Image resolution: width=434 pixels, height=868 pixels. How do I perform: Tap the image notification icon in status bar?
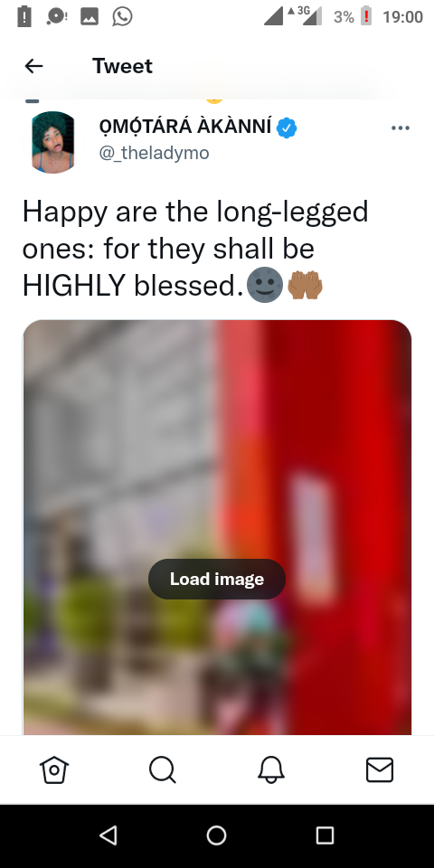[x=90, y=16]
